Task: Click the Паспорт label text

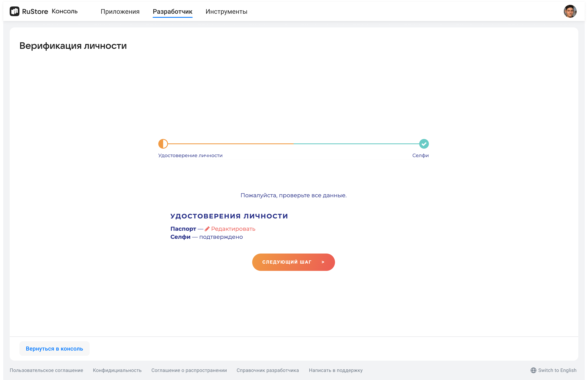Action: click(x=183, y=229)
